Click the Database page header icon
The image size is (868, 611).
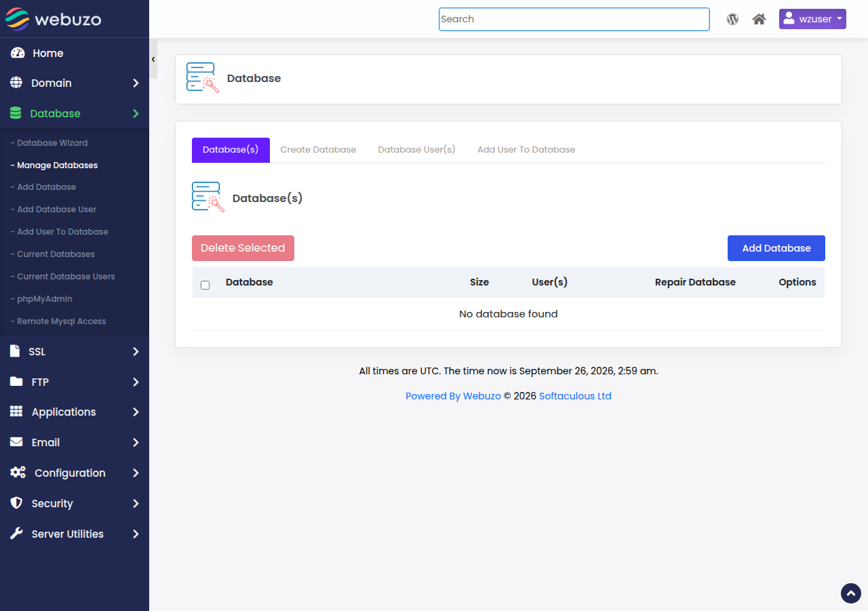coord(202,78)
